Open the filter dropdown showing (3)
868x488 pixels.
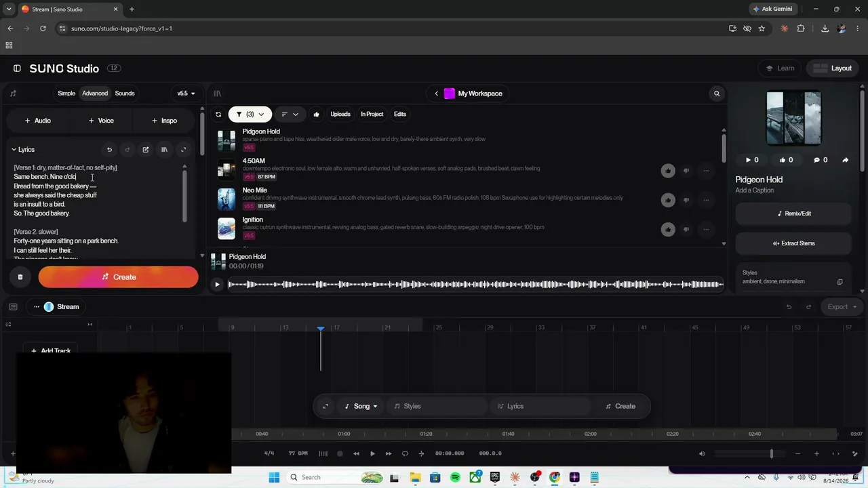[x=250, y=115]
